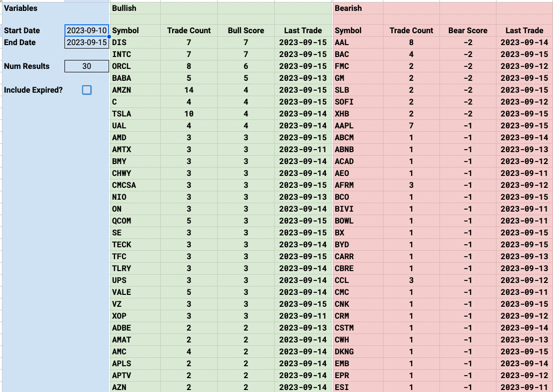Select BABA last trade date 2023-09-13
This screenshot has width=553, height=392.
coord(303,78)
